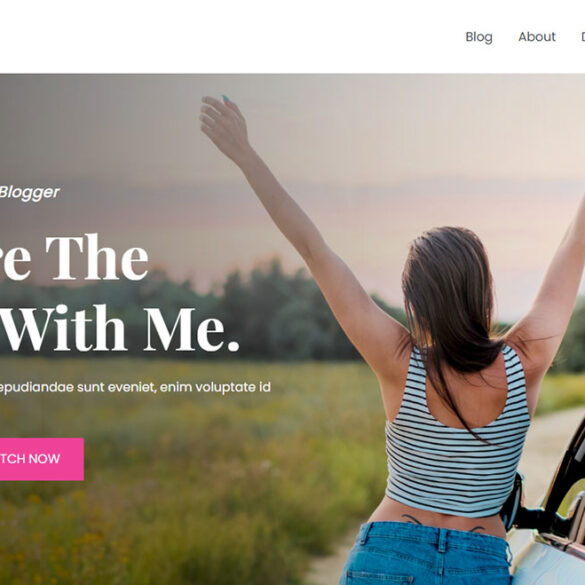Open the Blog navigation link

point(479,37)
